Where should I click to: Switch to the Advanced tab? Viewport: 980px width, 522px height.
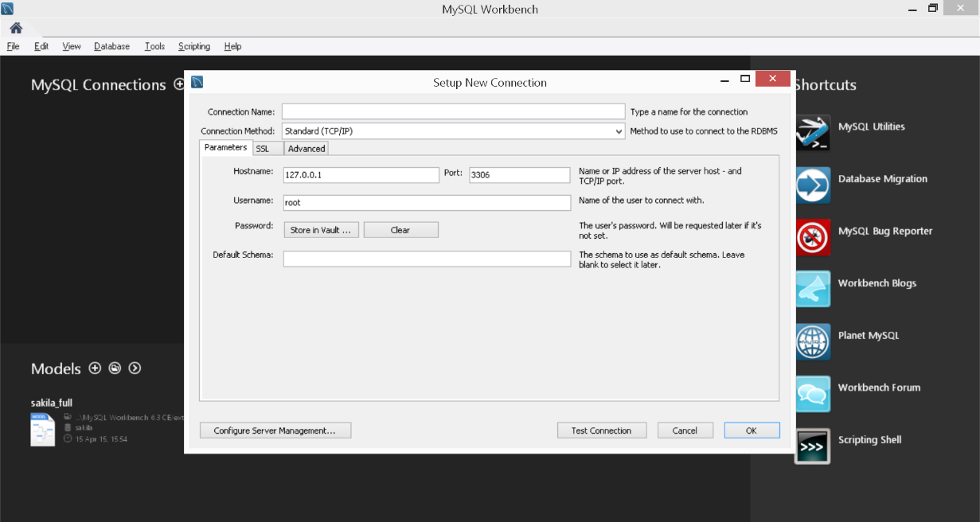point(306,148)
